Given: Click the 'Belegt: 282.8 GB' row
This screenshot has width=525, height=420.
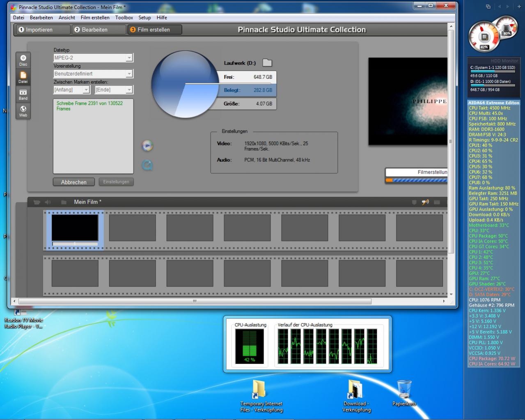Looking at the screenshot, I should click(248, 90).
